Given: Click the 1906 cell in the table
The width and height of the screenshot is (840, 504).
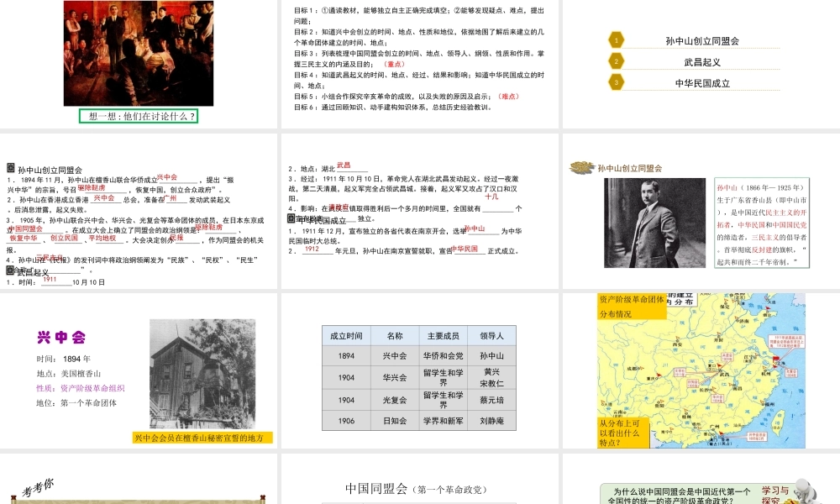Looking at the screenshot, I should click(x=346, y=421).
